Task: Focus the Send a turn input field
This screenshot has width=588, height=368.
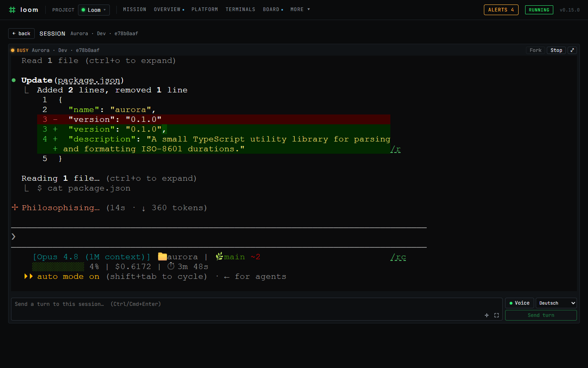Action: point(256,309)
